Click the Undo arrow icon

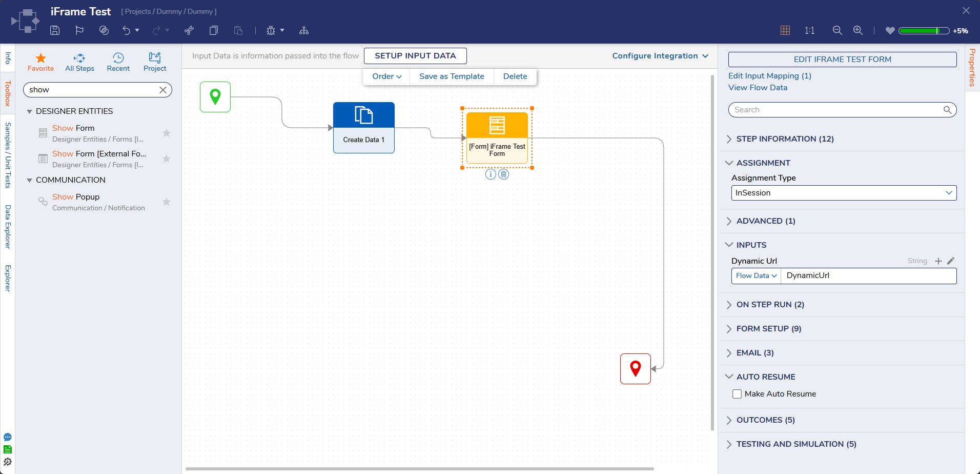[x=126, y=30]
